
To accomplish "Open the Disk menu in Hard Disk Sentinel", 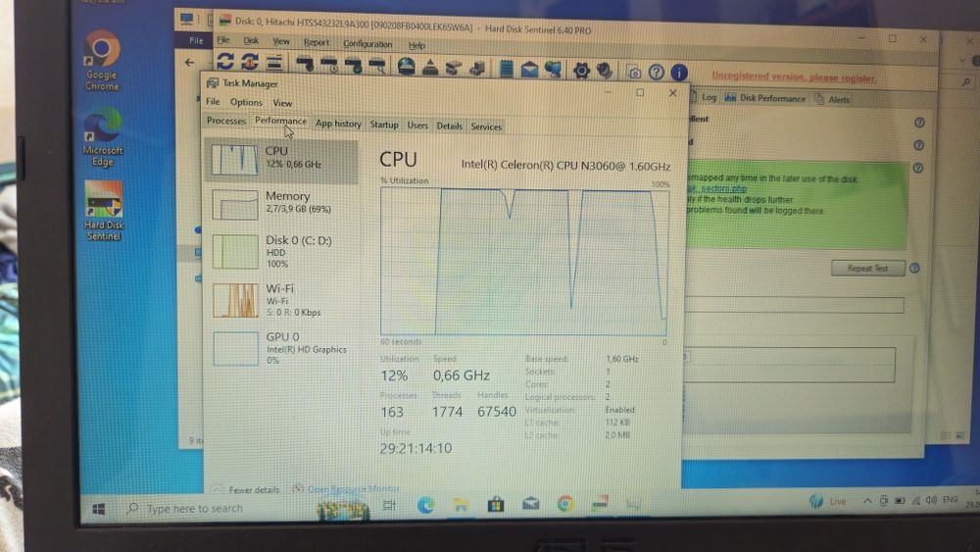I will [251, 40].
